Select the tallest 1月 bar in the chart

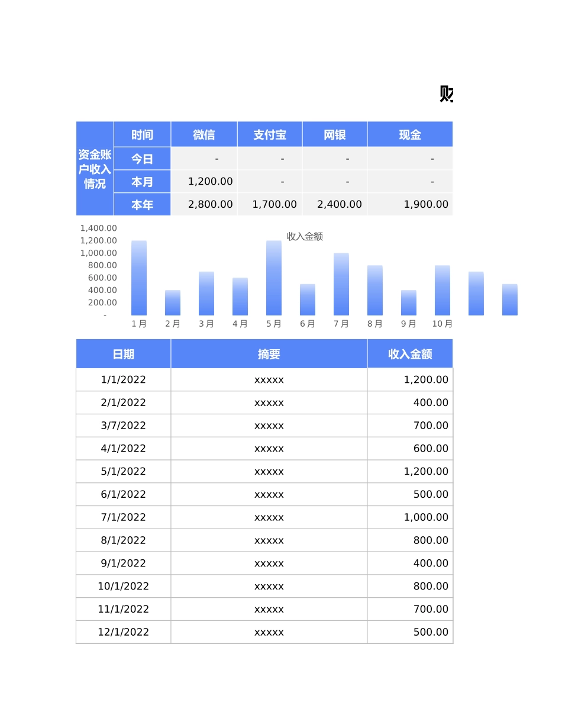click(138, 278)
